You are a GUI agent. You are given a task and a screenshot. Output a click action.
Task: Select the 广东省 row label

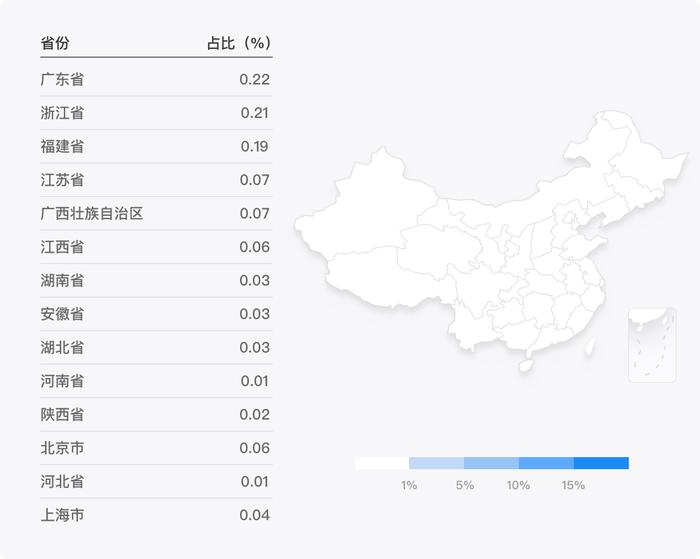pos(62,79)
